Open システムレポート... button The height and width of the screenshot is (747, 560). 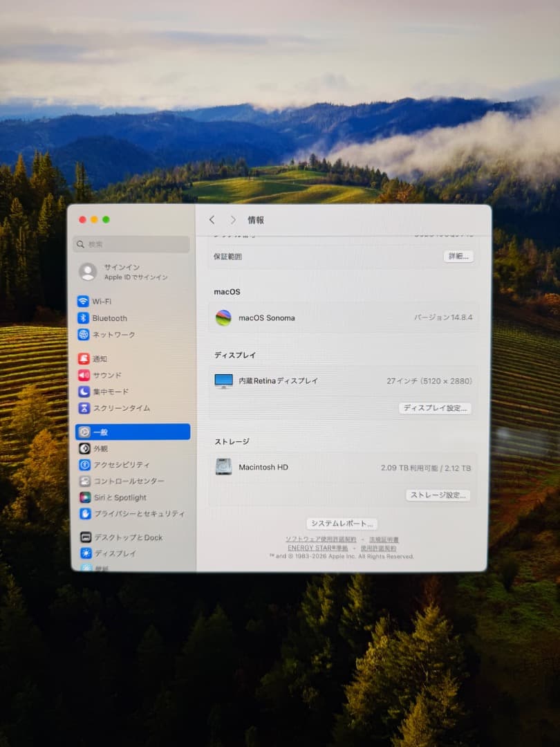coord(342,524)
